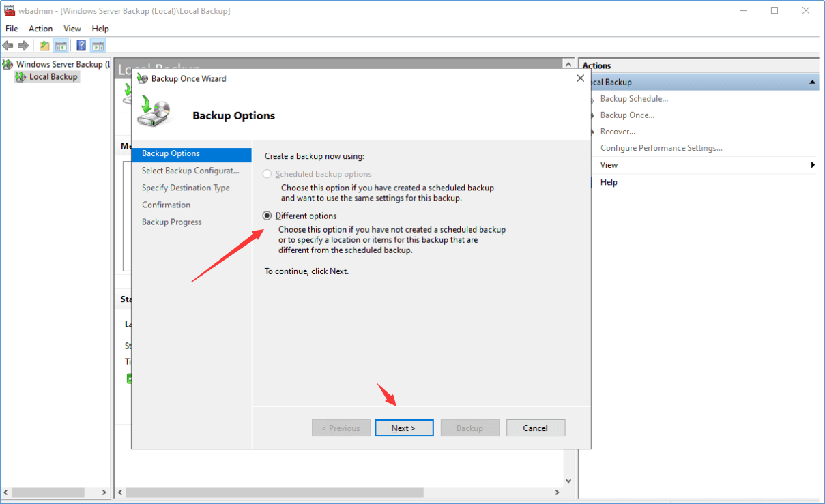Image resolution: width=825 pixels, height=504 pixels.
Task: Click Backup Schedule... in Actions pane
Action: point(634,99)
